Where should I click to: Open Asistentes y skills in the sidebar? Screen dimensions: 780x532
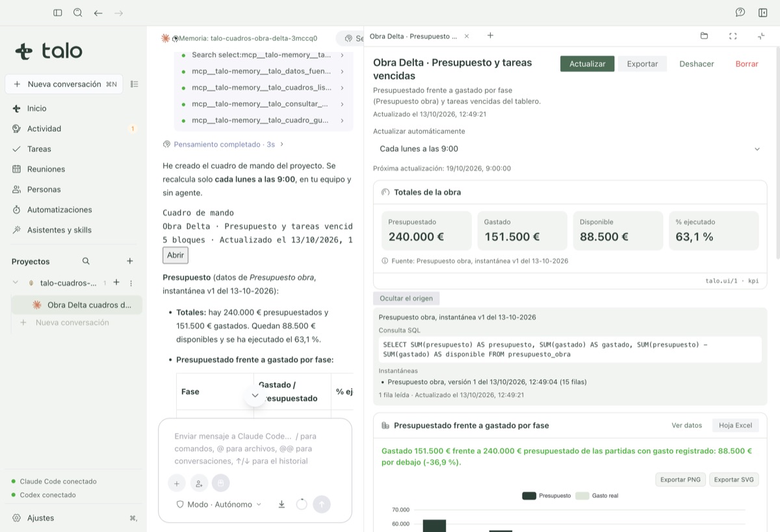point(73,230)
